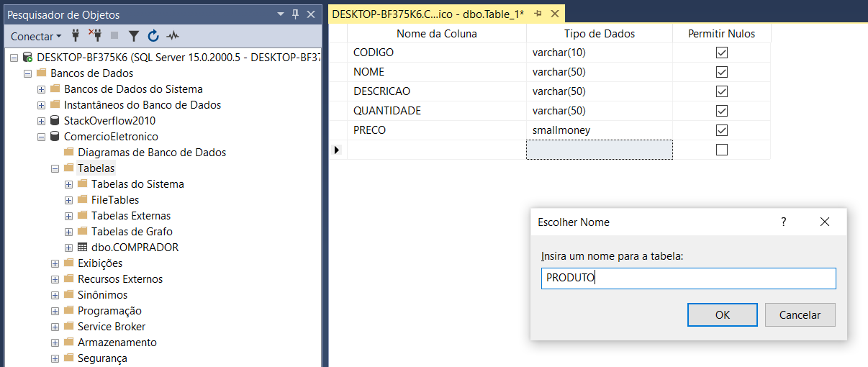Pin the Pesquisador de Objetos panel

click(296, 14)
